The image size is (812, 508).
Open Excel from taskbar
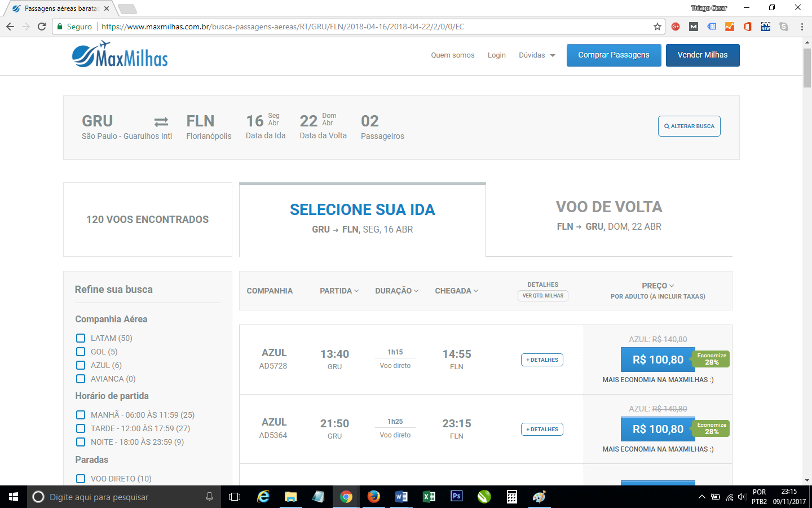point(429,497)
